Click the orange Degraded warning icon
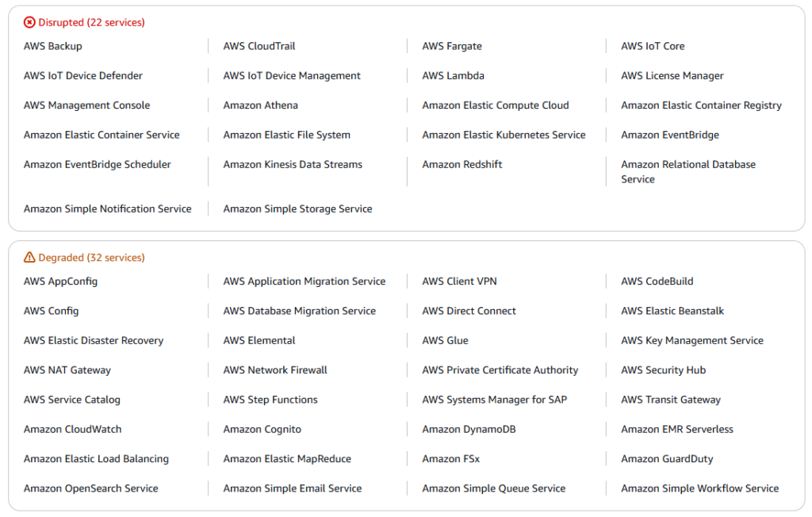 pos(29,258)
